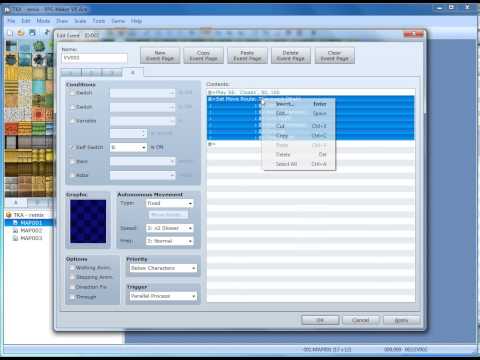This screenshot has width=480, height=360.
Task: Select the Set Move Route command line
Action: pyautogui.click(x=311, y=99)
